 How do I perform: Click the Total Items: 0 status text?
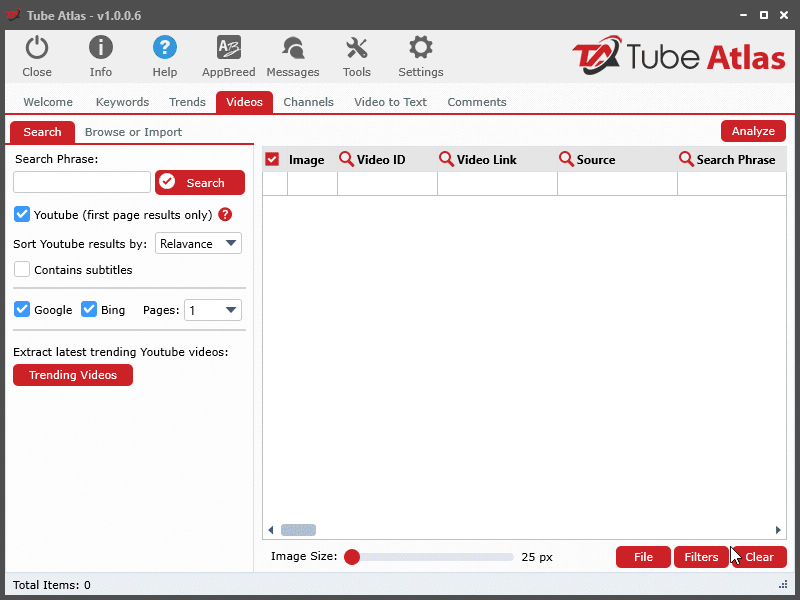pos(52,585)
